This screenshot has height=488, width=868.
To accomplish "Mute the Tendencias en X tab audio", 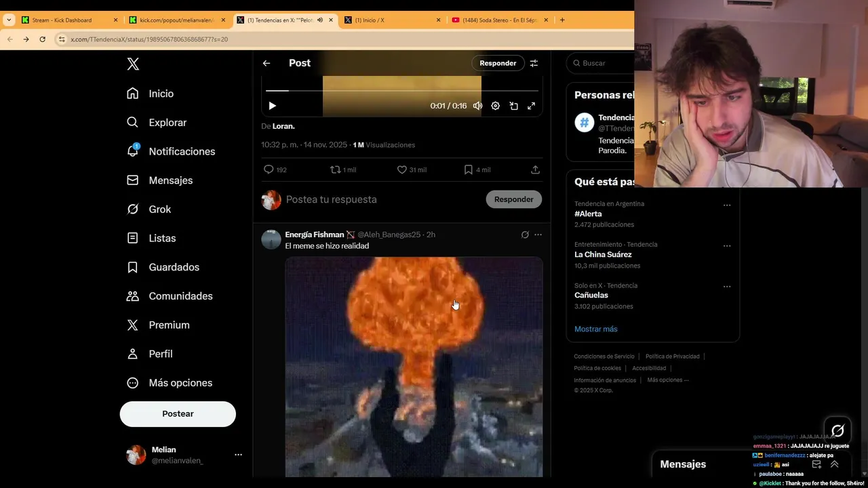I will tap(319, 20).
